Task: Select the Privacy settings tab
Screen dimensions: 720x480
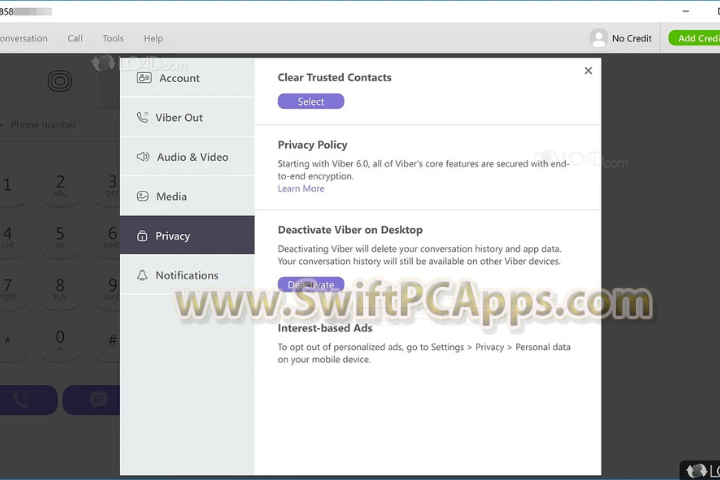Action: coord(187,235)
